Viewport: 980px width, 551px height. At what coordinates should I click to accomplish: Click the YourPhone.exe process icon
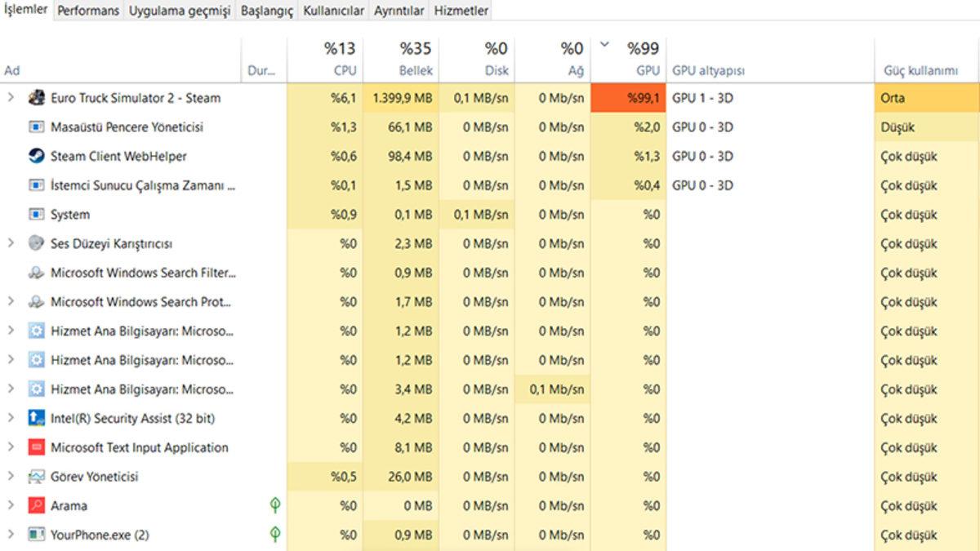[36, 535]
